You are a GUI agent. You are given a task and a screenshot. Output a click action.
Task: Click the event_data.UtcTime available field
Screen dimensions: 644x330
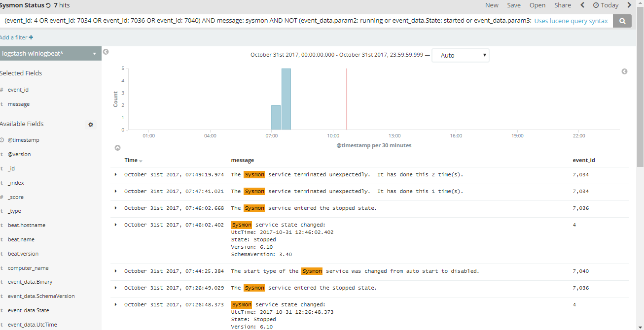coord(33,325)
